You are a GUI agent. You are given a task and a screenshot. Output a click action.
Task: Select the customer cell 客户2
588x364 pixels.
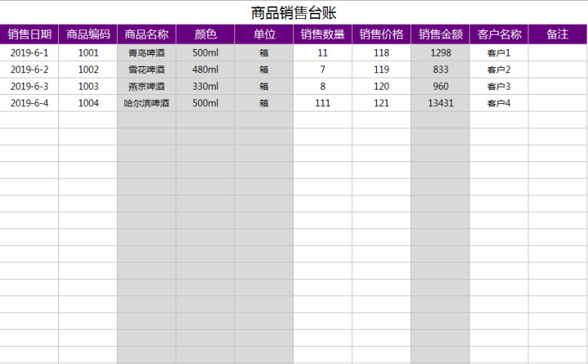pyautogui.click(x=499, y=70)
